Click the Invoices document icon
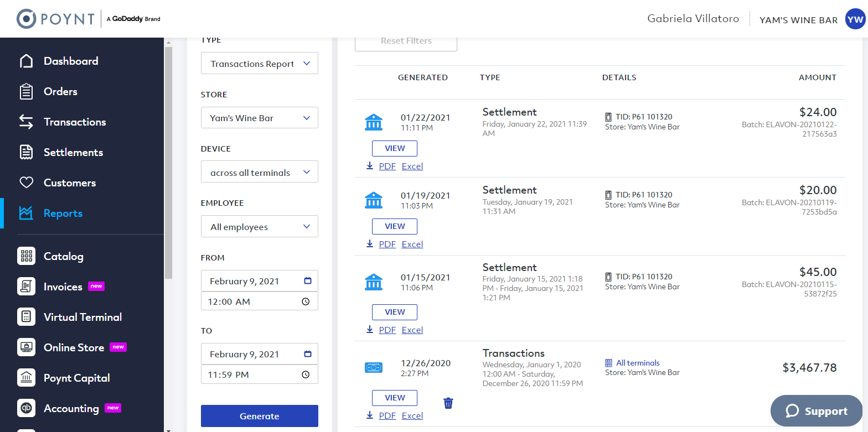Screen dimensions: 868x432 point(26,287)
